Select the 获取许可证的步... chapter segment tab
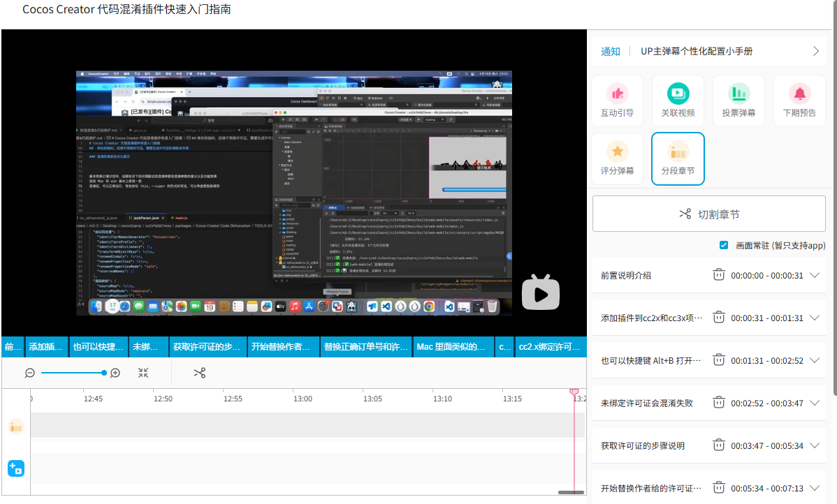Image resolution: width=837 pixels, height=504 pixels. point(208,347)
